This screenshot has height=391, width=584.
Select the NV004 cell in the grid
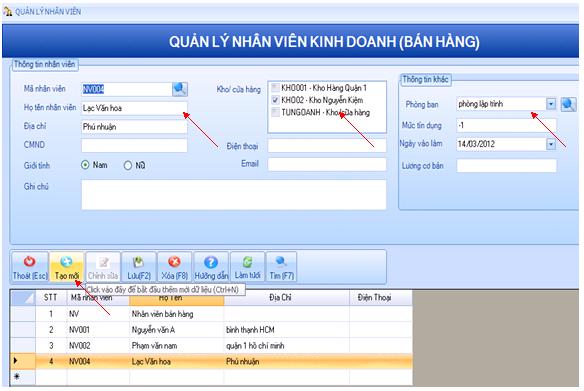[98, 362]
